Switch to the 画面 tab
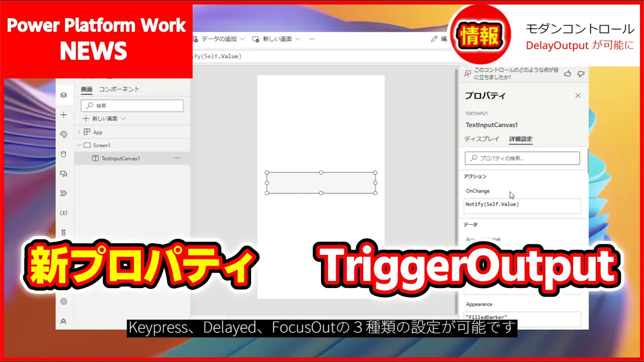 click(x=87, y=89)
